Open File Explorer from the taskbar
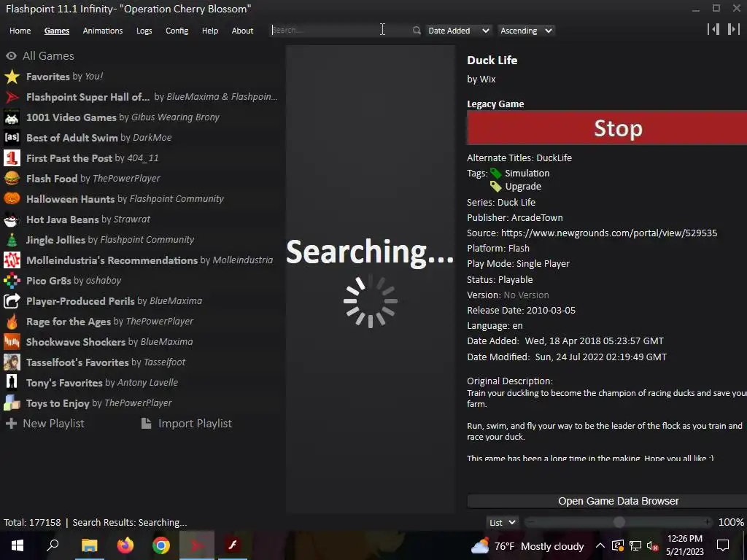Image resolution: width=747 pixels, height=560 pixels. (89, 545)
